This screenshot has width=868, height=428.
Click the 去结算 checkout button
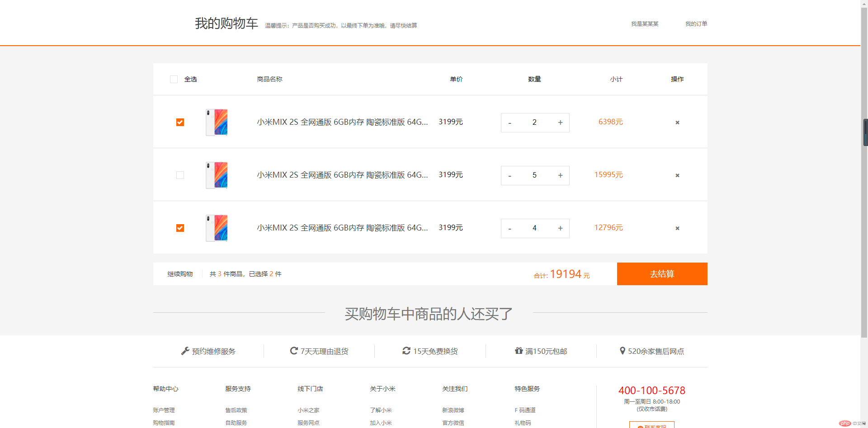pos(662,274)
